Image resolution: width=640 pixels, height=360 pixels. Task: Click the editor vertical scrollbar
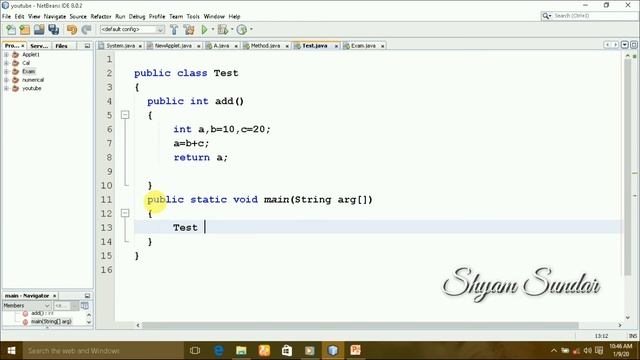[x=628, y=167]
